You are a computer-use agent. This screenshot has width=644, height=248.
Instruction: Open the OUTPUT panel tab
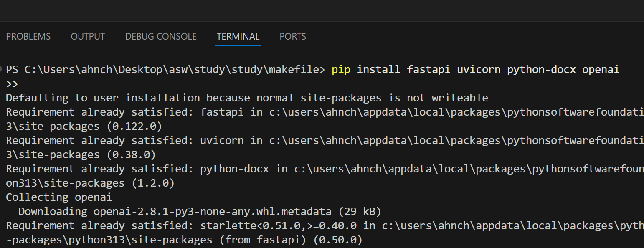pos(88,37)
